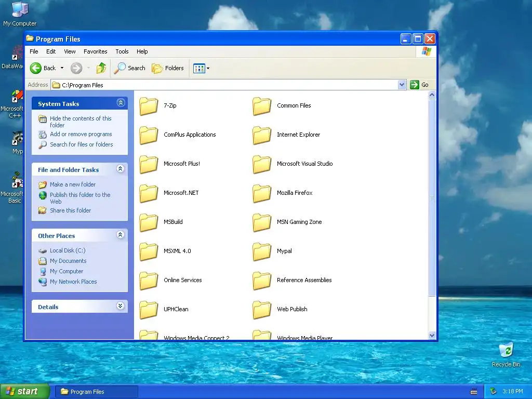This screenshot has width=532, height=399.
Task: Click Make a new folder
Action: pyautogui.click(x=73, y=184)
